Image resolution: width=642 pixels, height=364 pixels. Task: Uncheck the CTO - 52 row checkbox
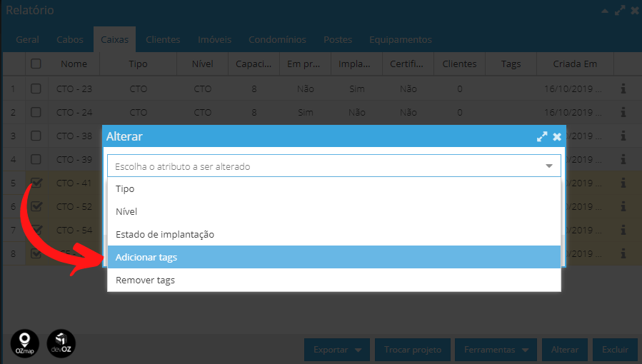[x=36, y=206]
